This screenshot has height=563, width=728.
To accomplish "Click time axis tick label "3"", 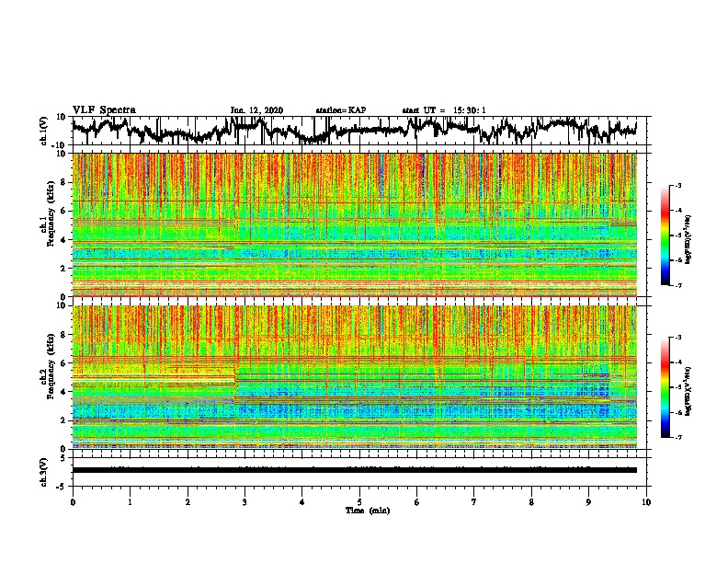I will (245, 502).
